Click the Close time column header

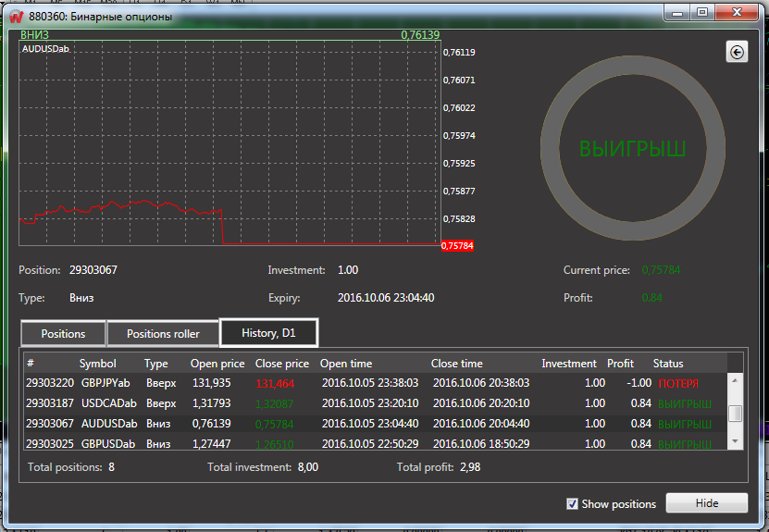(x=456, y=364)
